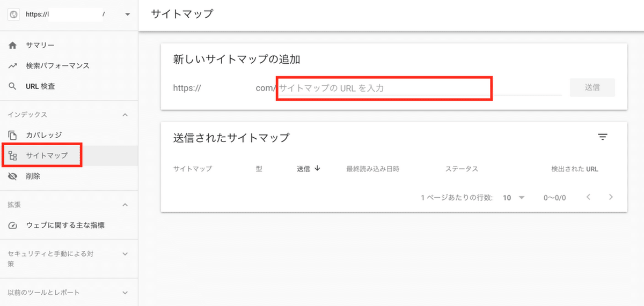Select ウェブに関する主な指標 menu item
Viewport: 644px width, 306px height.
coord(65,226)
